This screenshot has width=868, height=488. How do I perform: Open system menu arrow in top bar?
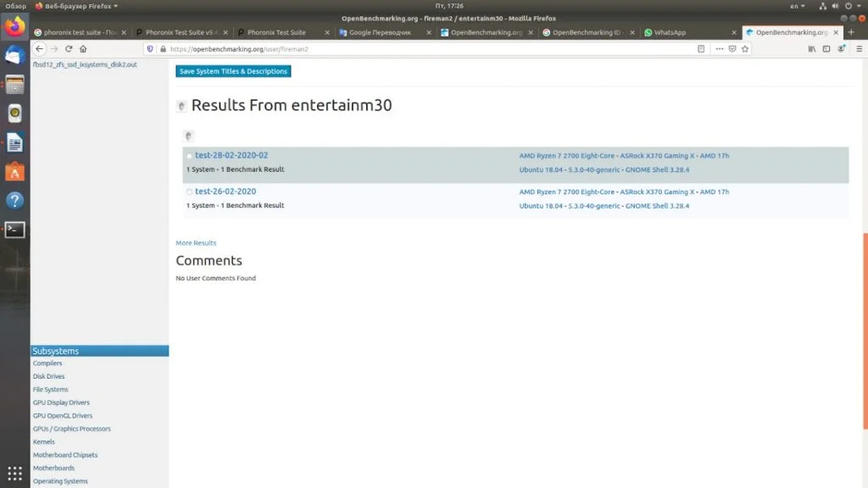tap(860, 6)
